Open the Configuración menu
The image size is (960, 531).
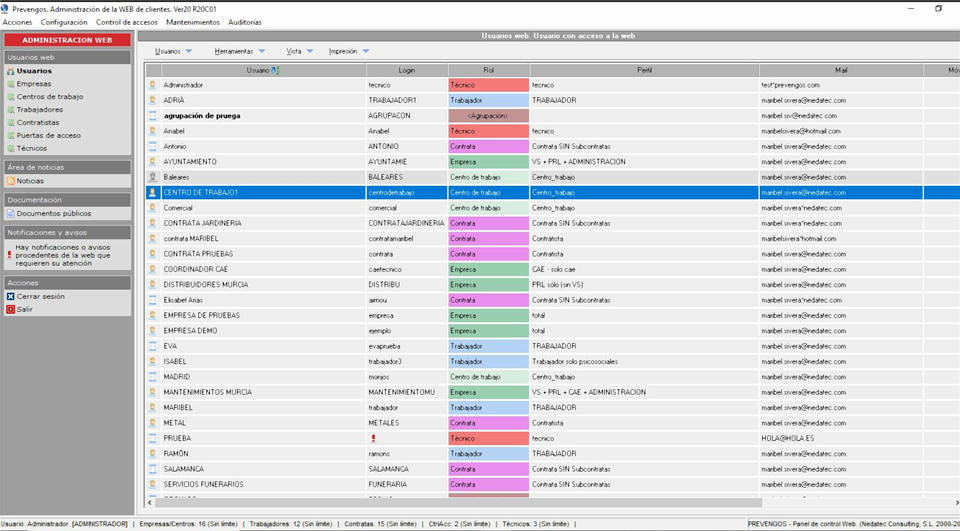pos(64,22)
